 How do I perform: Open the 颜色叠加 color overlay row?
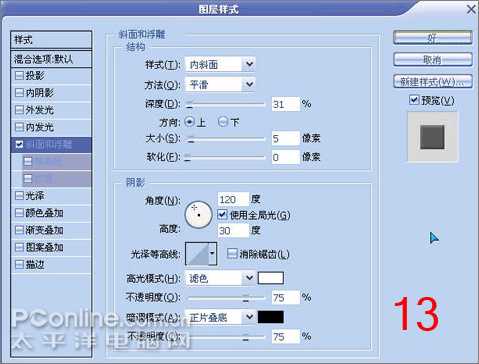tap(51, 213)
